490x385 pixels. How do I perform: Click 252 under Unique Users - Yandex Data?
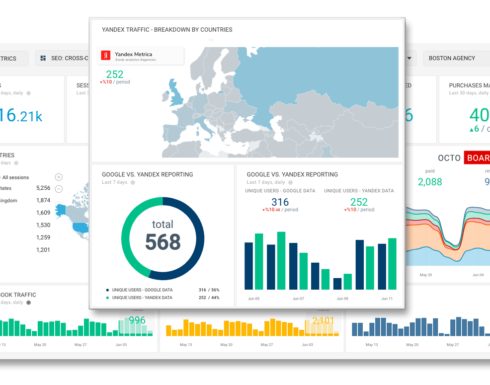pos(359,202)
